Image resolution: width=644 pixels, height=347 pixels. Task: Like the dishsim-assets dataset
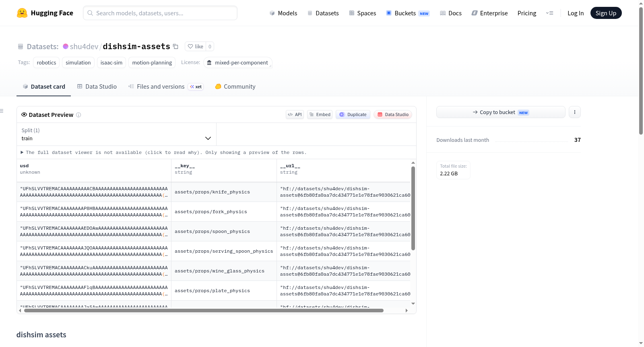point(196,46)
